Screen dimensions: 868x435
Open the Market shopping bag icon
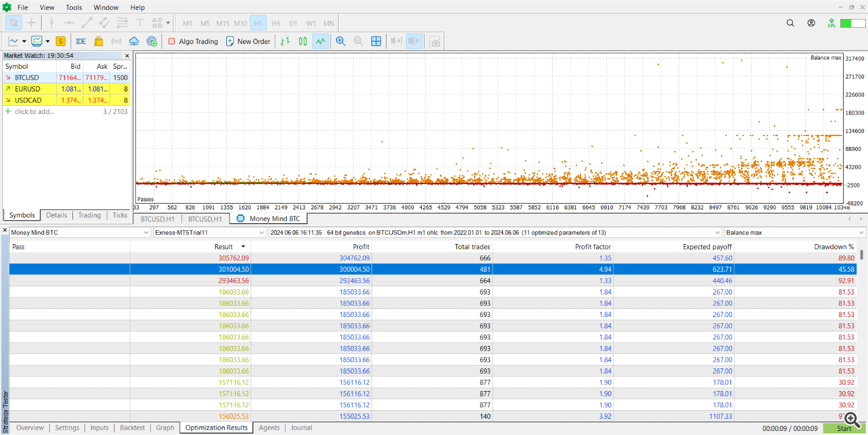98,41
